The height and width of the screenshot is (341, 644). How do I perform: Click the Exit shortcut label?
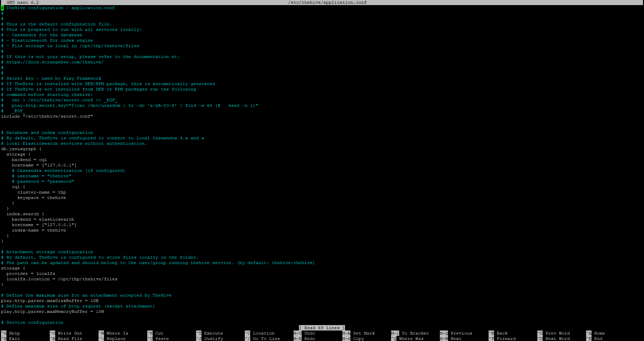(x=15, y=339)
